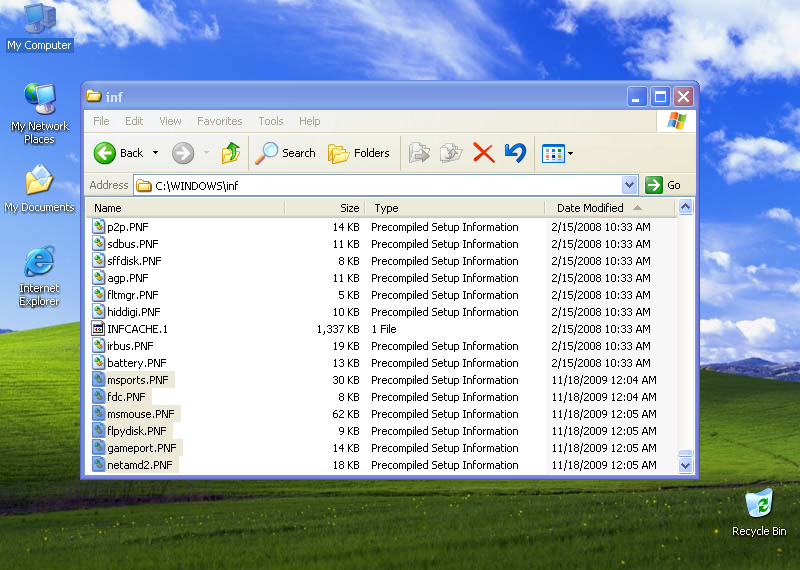Open the Tools menu

(271, 121)
